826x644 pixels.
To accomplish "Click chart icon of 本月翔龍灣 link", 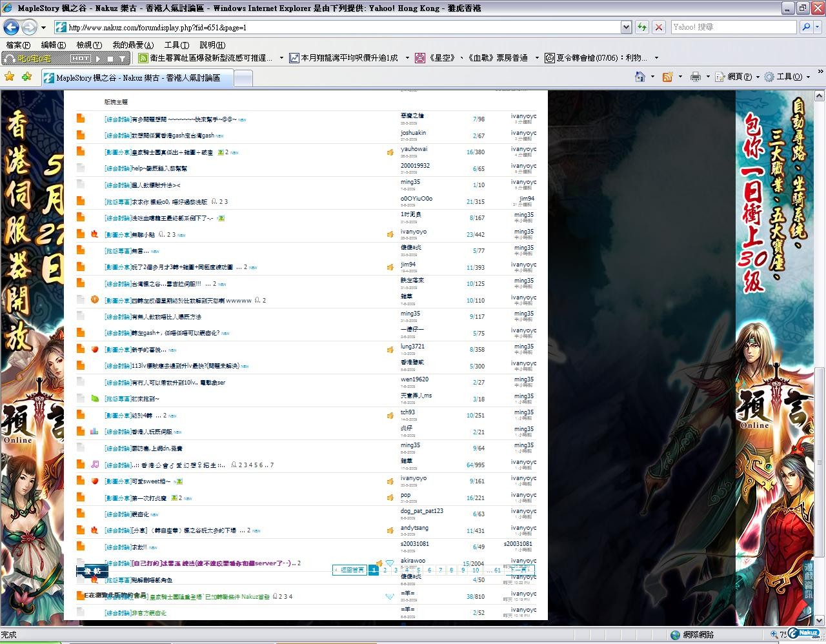I will tap(294, 58).
